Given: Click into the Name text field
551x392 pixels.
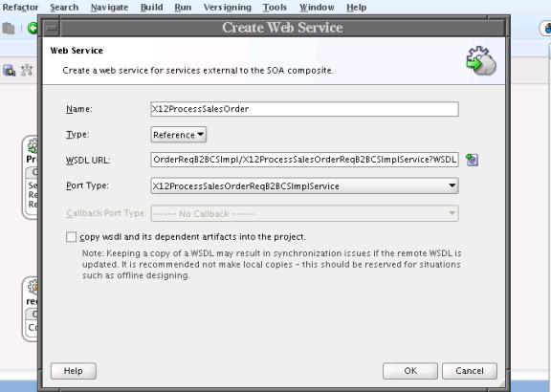Looking at the screenshot, I should (304, 109).
